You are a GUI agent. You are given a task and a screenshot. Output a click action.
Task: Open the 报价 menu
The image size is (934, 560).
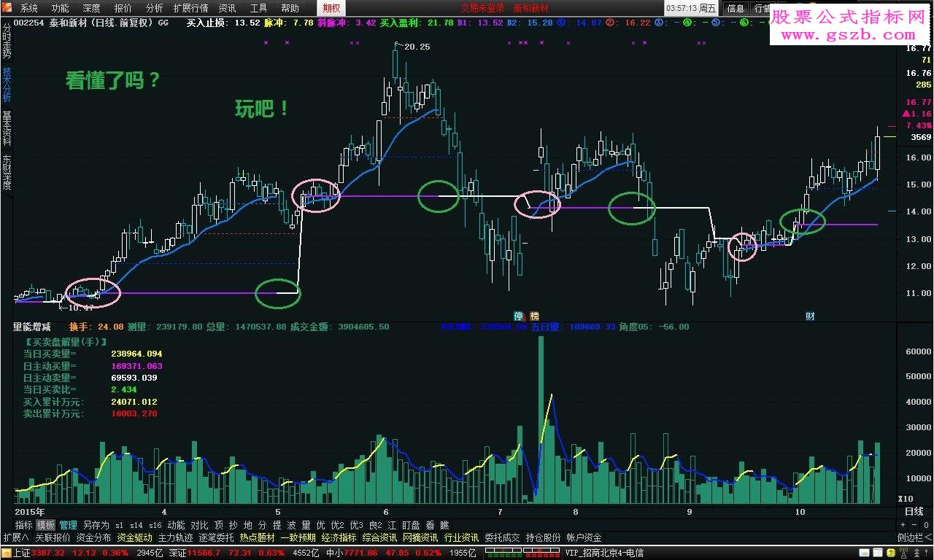click(123, 8)
